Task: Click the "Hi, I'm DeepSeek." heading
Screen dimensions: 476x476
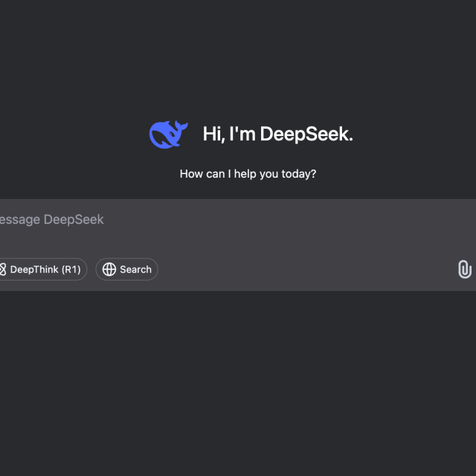Action: point(277,134)
